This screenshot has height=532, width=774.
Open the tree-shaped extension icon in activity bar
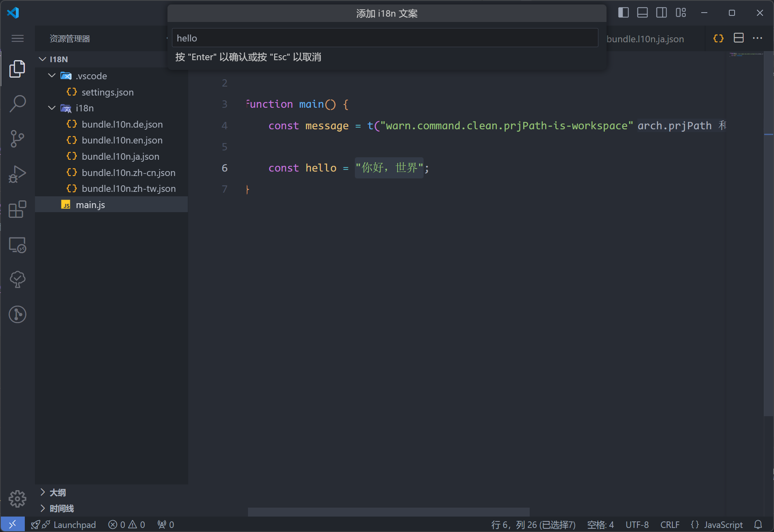click(x=17, y=280)
